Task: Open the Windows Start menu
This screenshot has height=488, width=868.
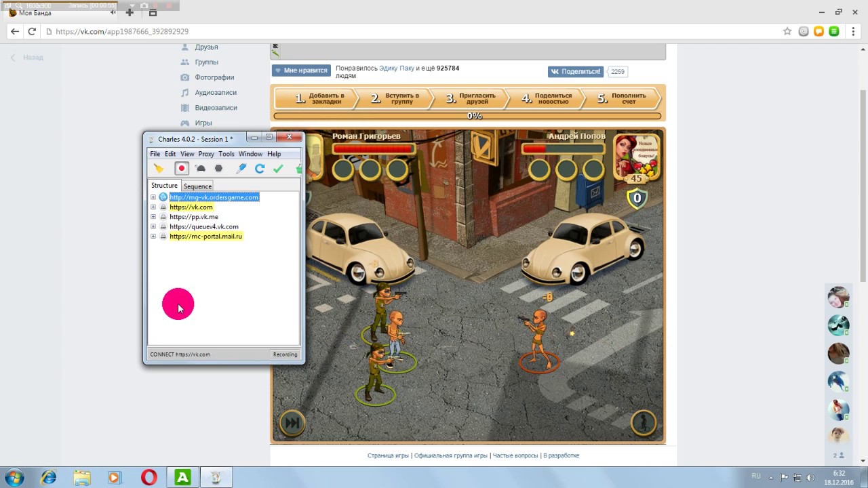Action: tap(14, 477)
